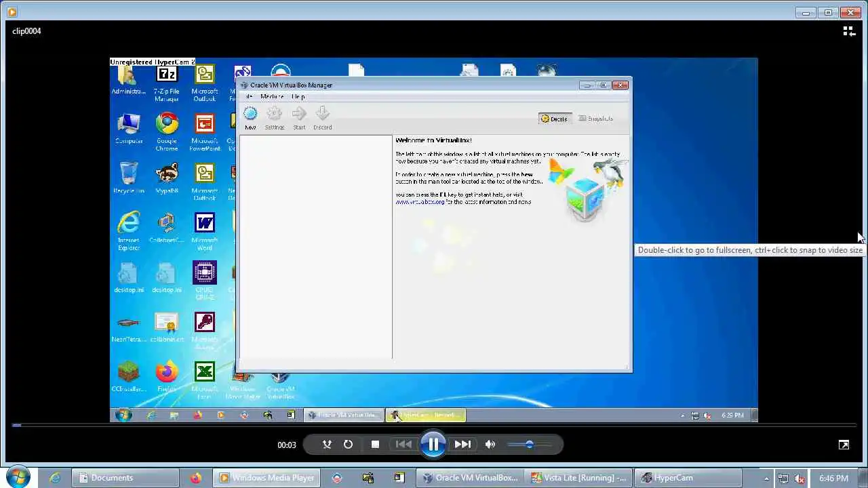Screen dimensions: 868x488
Task: Switch to Library using top-right icon
Action: point(848,31)
